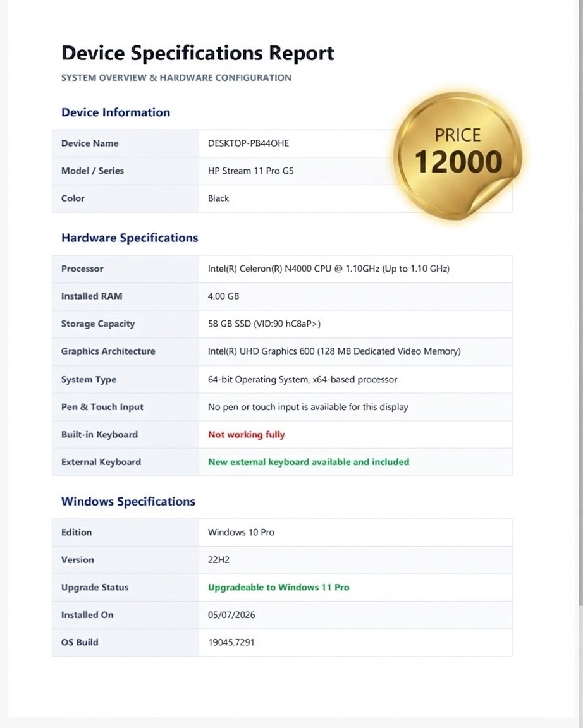Select the Windows Specifications heading
583x728 pixels.
(128, 501)
